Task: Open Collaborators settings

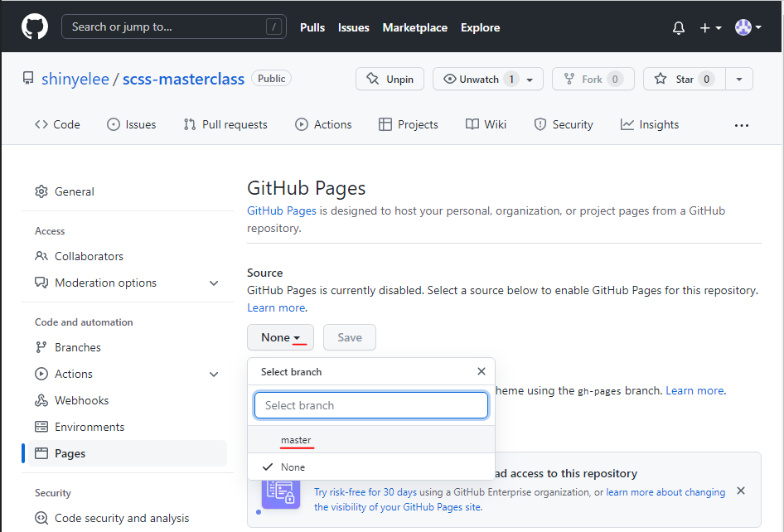Action: [x=128, y=256]
